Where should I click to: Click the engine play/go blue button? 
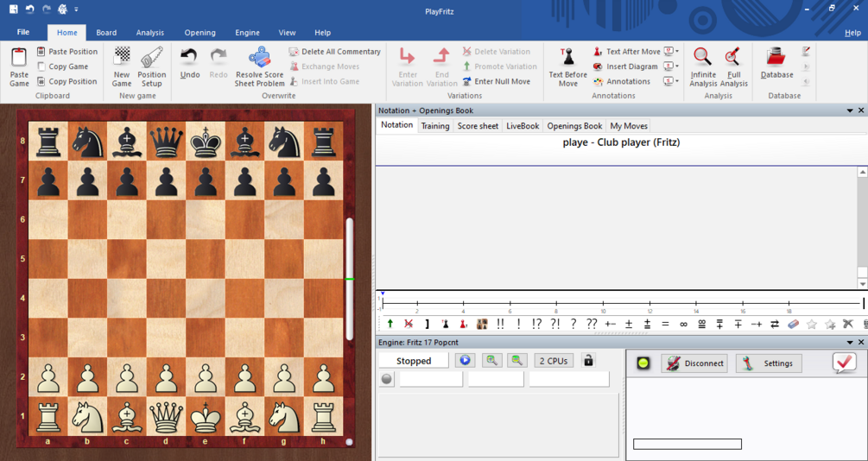pyautogui.click(x=465, y=360)
